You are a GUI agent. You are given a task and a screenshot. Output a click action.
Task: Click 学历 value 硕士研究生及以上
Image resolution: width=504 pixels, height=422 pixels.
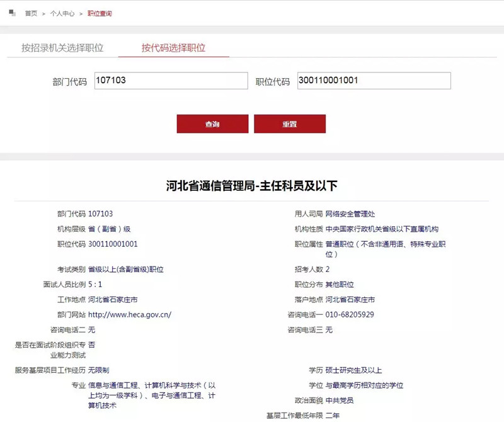(353, 370)
